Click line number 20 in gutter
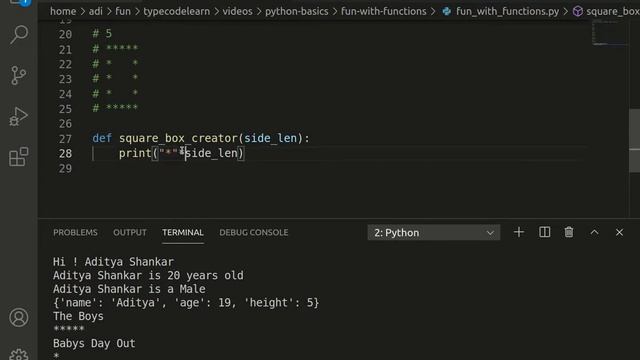 pyautogui.click(x=65, y=34)
